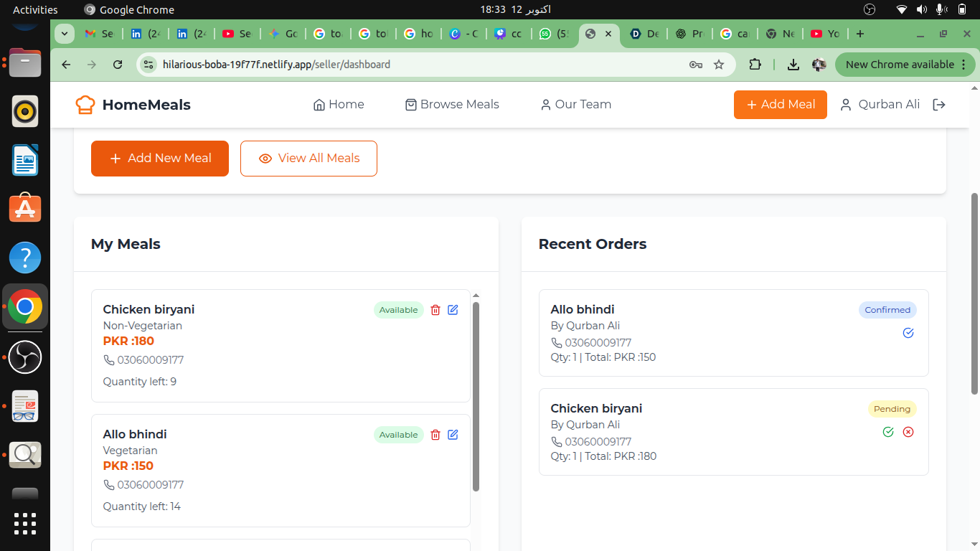Accept the pending Chicken biryani order
980x551 pixels.
coord(888,432)
